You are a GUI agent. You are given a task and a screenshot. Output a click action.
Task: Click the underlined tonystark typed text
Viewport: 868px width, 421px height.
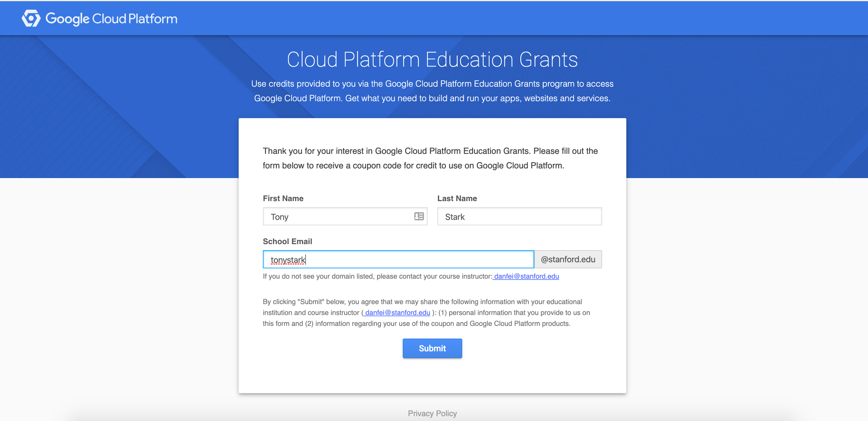click(288, 260)
